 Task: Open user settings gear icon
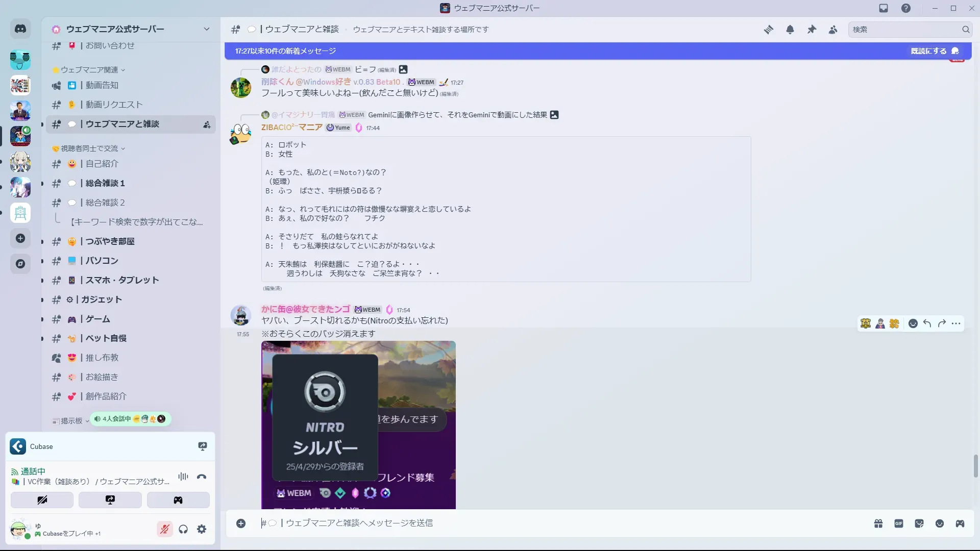click(x=202, y=529)
